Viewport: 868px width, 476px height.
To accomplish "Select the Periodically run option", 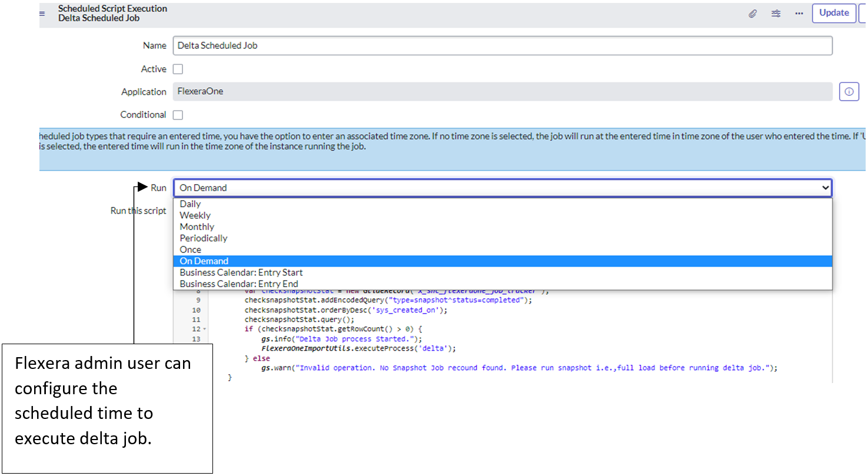I will click(203, 238).
